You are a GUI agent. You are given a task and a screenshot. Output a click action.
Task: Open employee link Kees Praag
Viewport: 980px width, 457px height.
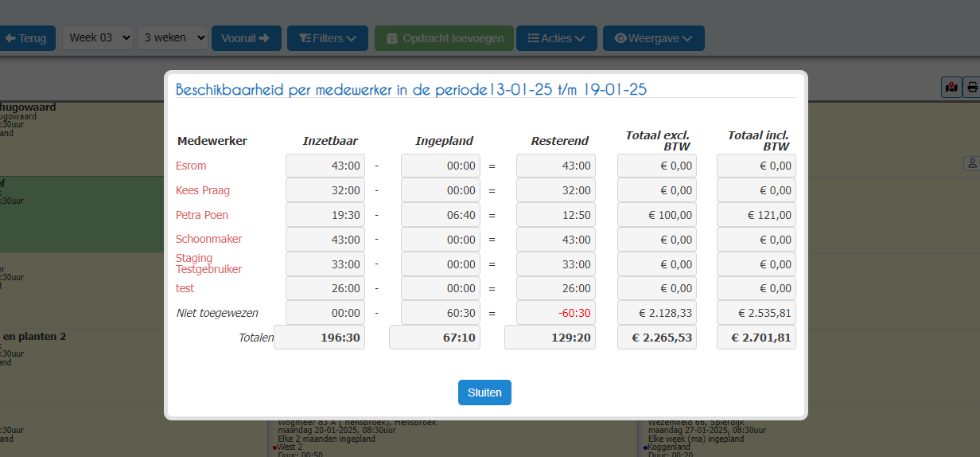click(202, 190)
